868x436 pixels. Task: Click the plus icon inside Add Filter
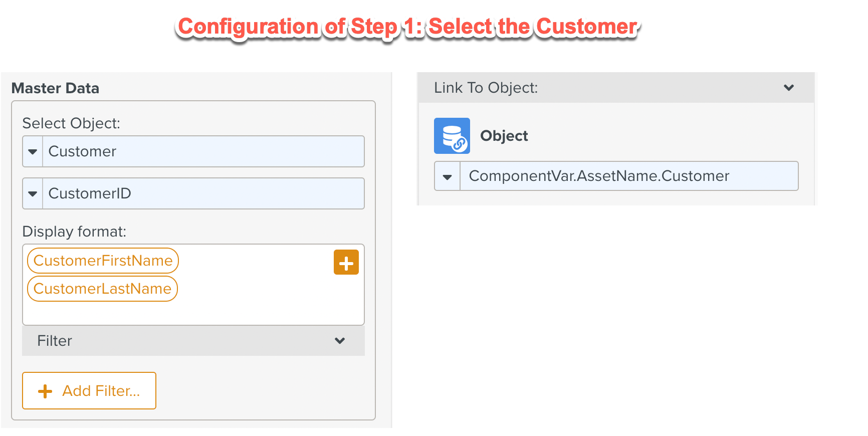coord(45,391)
